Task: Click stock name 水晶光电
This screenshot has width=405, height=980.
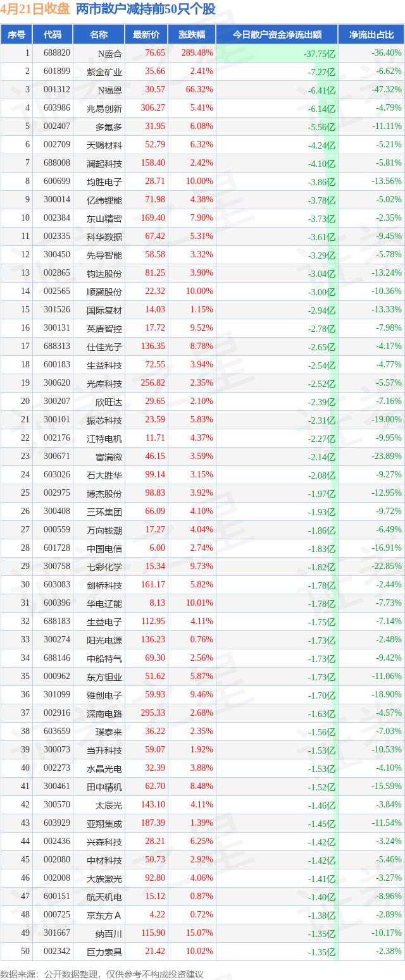Action: (104, 768)
